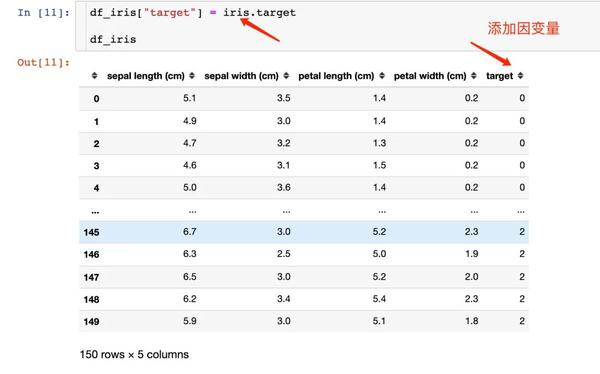Click the 150 rows × 5 columns summary text

click(134, 354)
